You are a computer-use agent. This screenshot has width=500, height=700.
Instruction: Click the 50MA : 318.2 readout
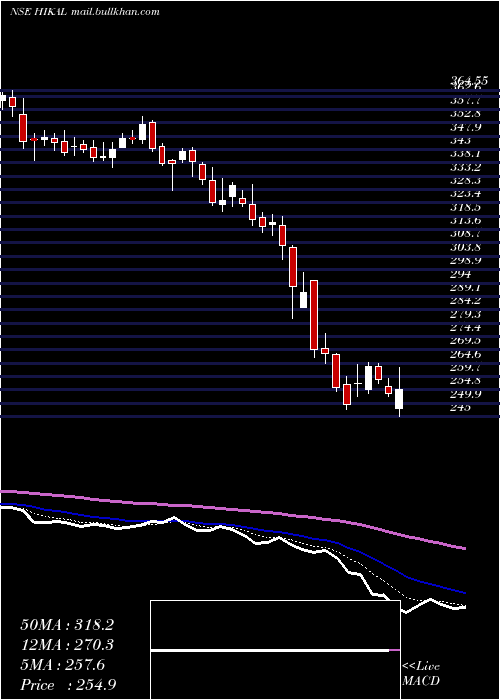point(67,625)
